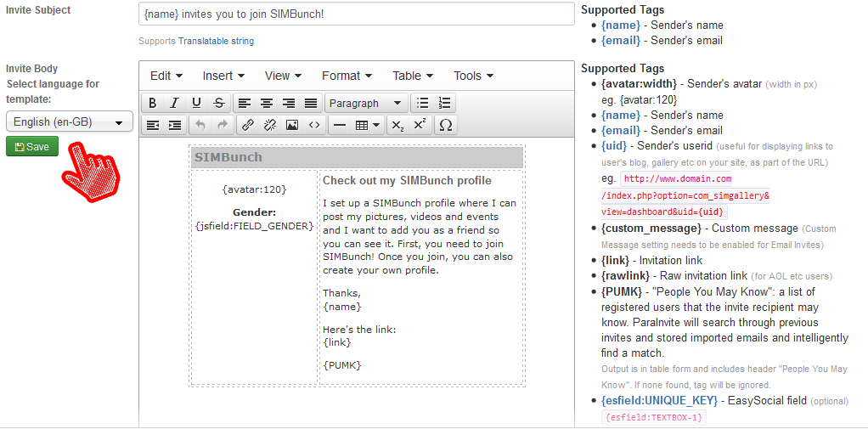Insert a bullet list

pos(423,103)
